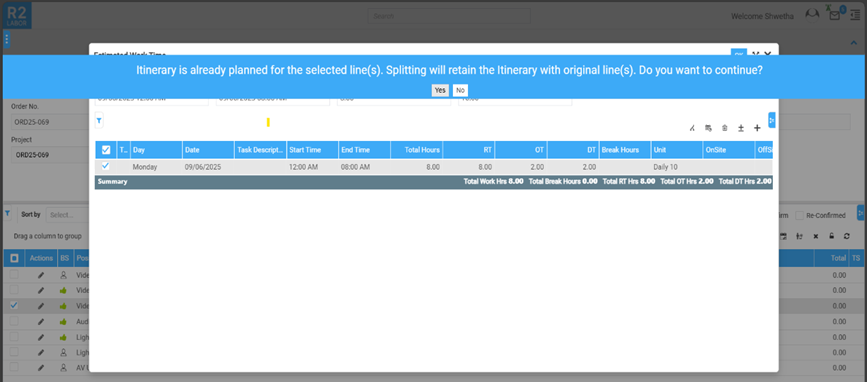Focus the top Search box
The width and height of the screenshot is (867, 382).
point(450,16)
